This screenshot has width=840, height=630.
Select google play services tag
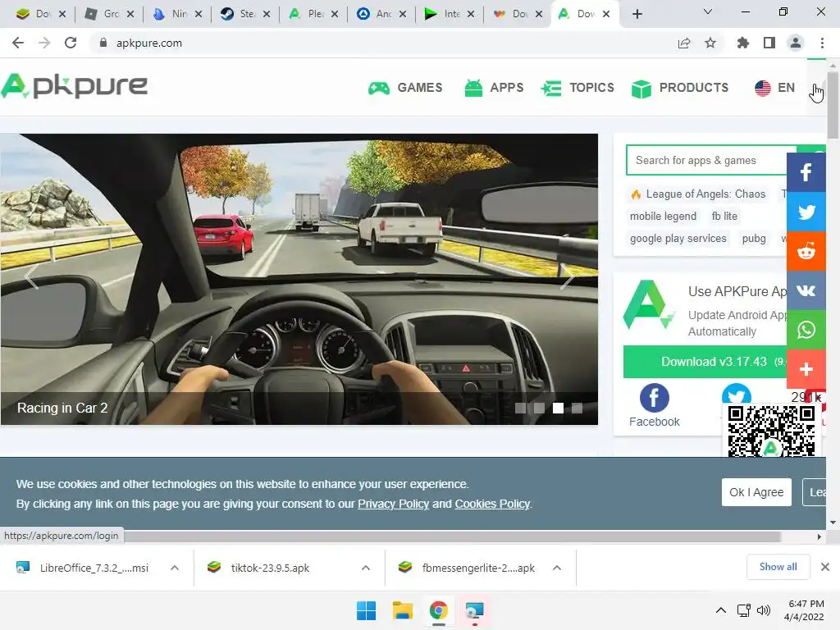point(678,239)
